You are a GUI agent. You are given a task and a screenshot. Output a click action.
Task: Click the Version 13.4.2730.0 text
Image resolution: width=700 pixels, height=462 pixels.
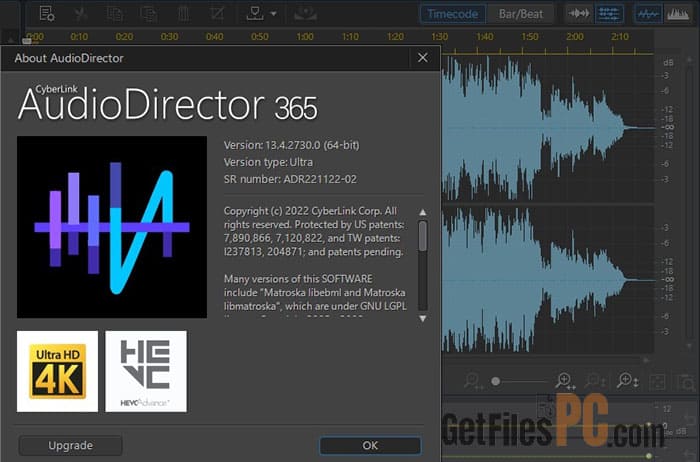(292, 145)
